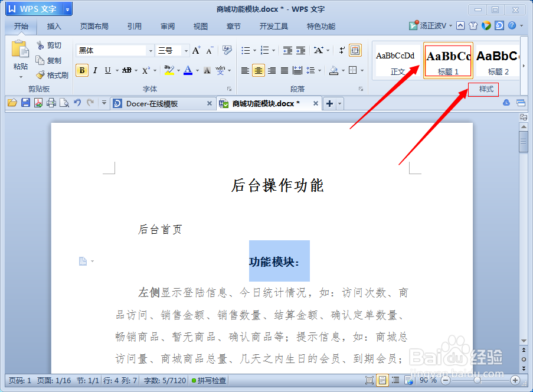Decrease paragraph indent
Image resolution: width=533 pixels, height=392 pixels.
coord(287,51)
